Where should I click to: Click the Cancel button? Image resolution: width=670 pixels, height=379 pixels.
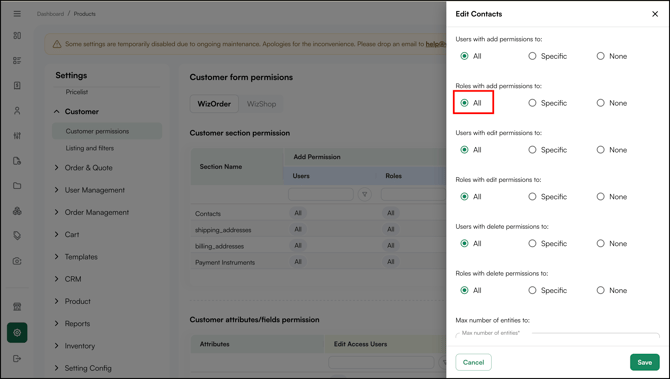[473, 362]
